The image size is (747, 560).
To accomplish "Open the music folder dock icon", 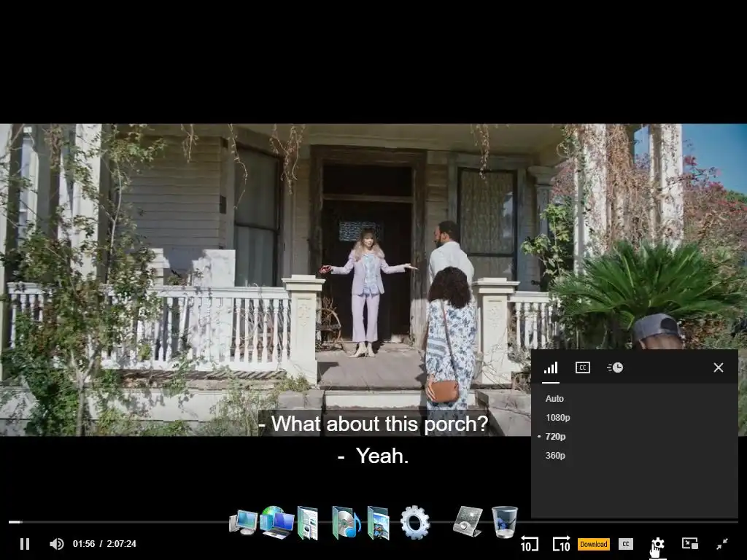I will [346, 522].
